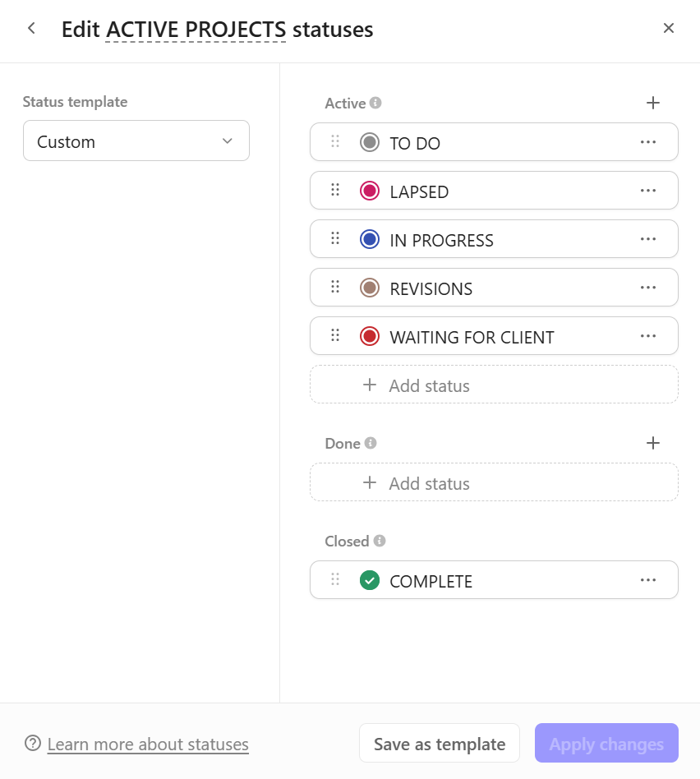This screenshot has width=700, height=779.
Task: Click the TO DO status name field
Action: [x=415, y=144]
